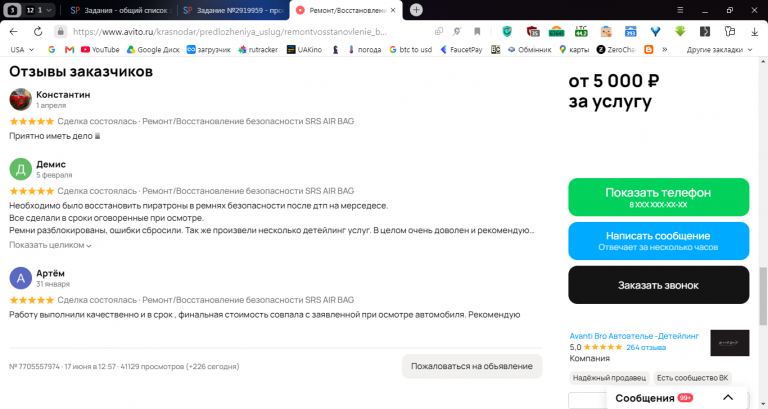Open the blue diamond extension icon
The height and width of the screenshot is (409, 768).
coord(655,31)
